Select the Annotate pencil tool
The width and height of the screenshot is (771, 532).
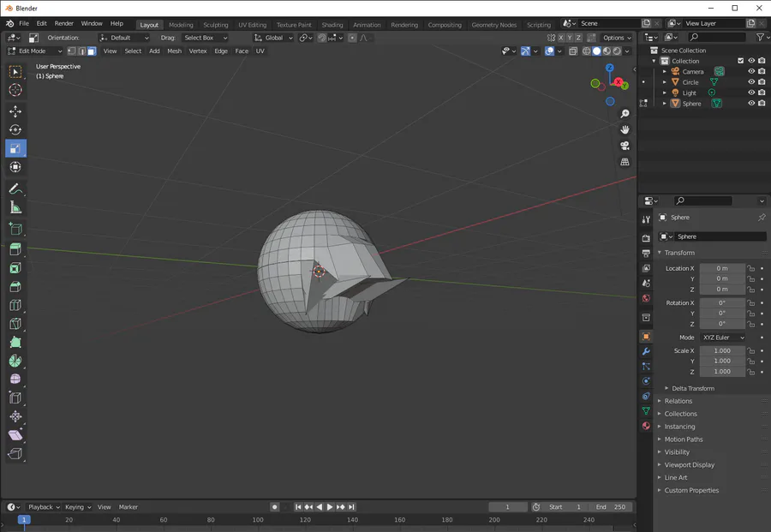(15, 188)
